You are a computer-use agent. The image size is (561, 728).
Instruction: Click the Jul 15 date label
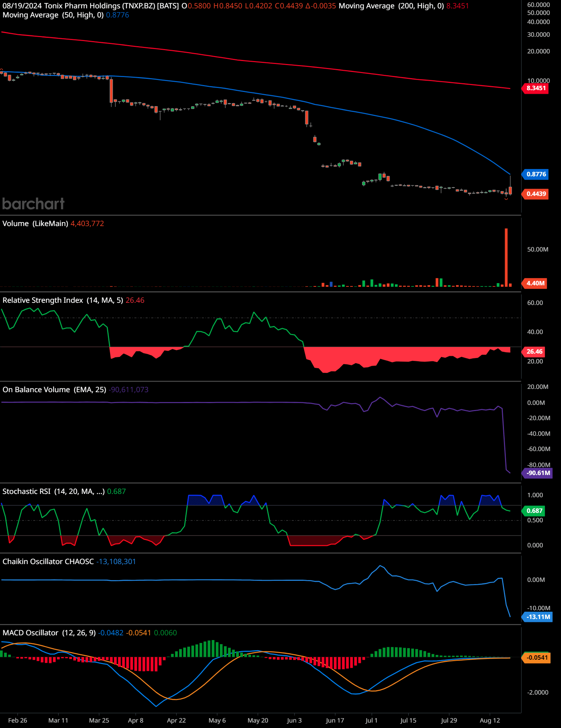(408, 720)
